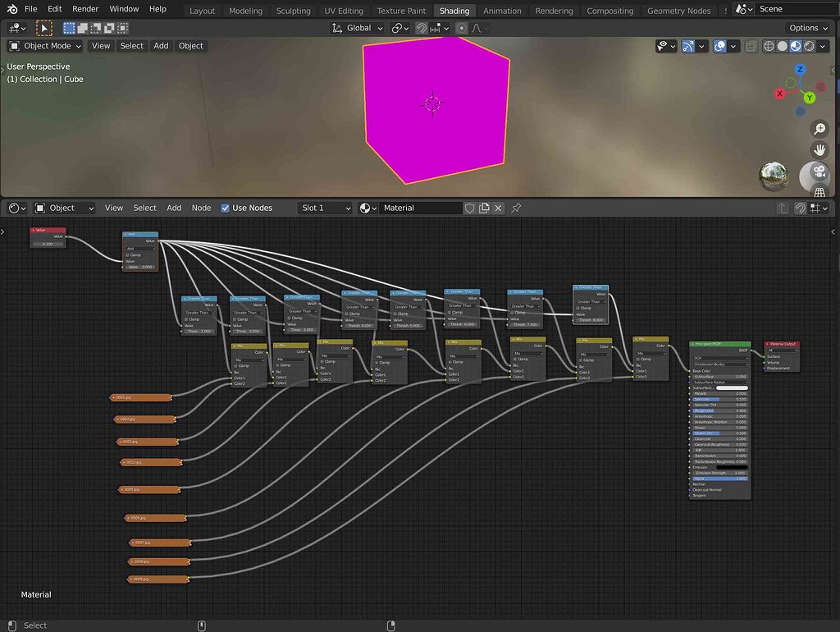Image resolution: width=840 pixels, height=632 pixels.
Task: Toggle Show Overlays button
Action: [720, 47]
